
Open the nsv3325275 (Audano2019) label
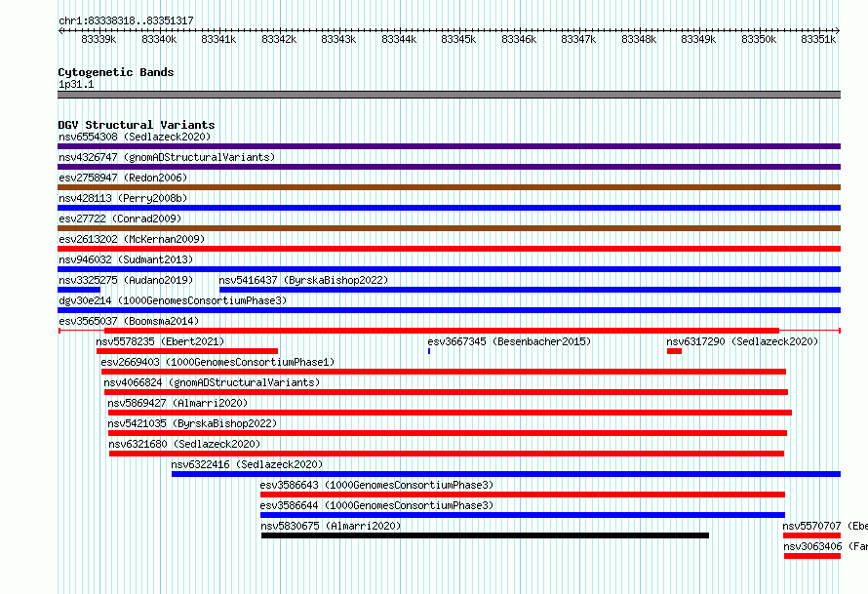coord(126,280)
